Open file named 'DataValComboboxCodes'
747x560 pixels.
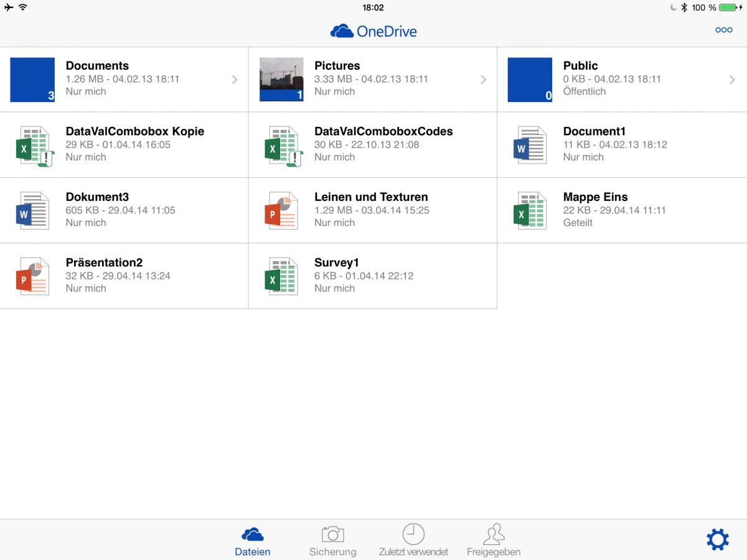click(x=383, y=131)
